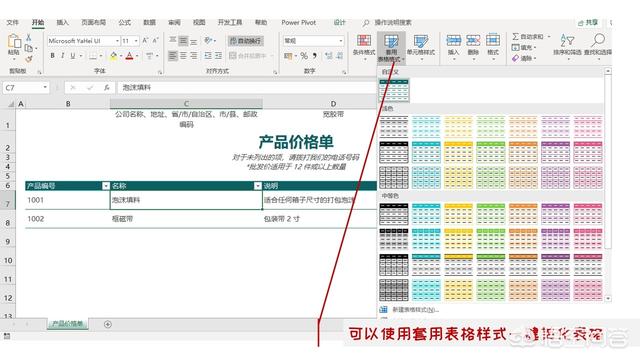This screenshot has height=360, width=640.
Task: Switch to the Formulas (公式) tab
Action: click(x=124, y=22)
